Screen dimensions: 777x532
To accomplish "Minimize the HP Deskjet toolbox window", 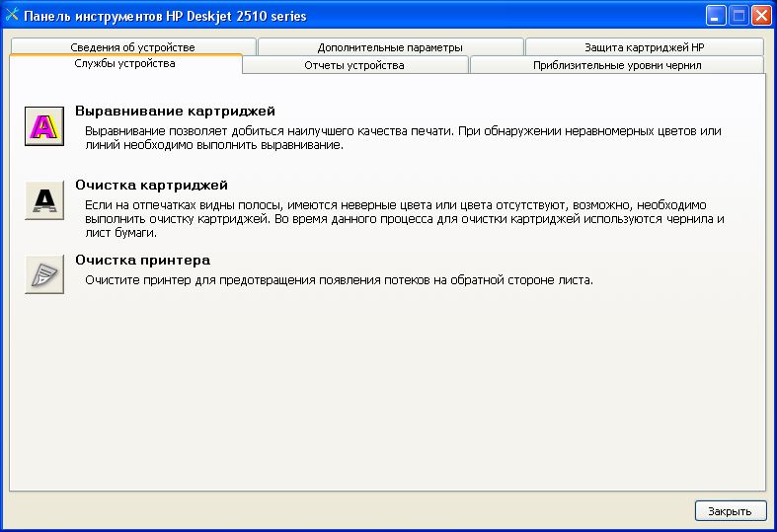I will (x=716, y=16).
